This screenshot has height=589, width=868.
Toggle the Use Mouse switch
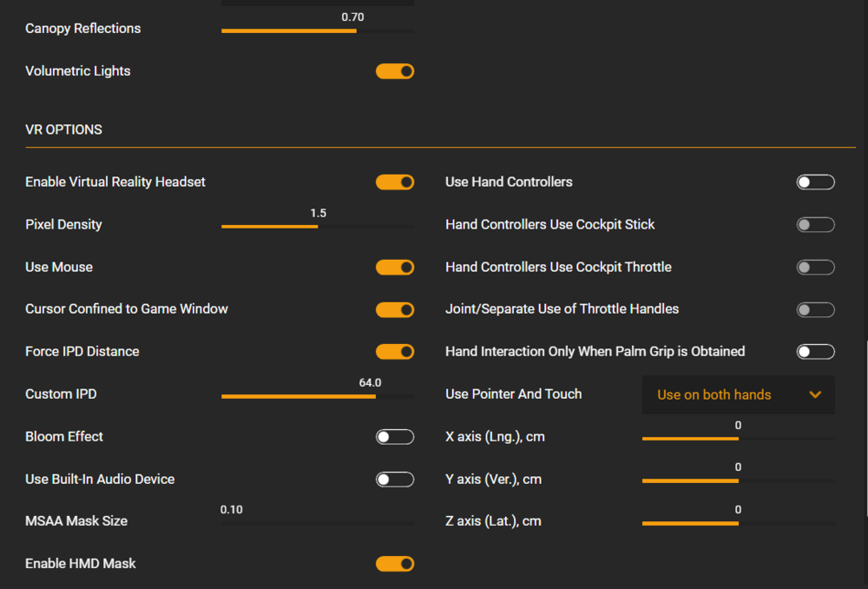point(395,268)
